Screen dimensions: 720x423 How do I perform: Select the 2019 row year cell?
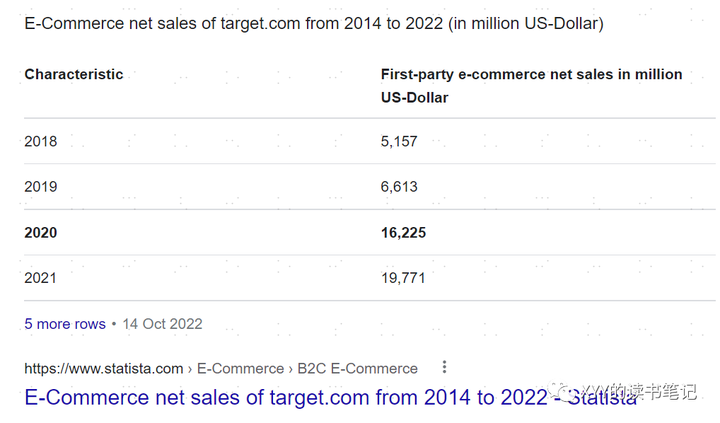tap(41, 186)
